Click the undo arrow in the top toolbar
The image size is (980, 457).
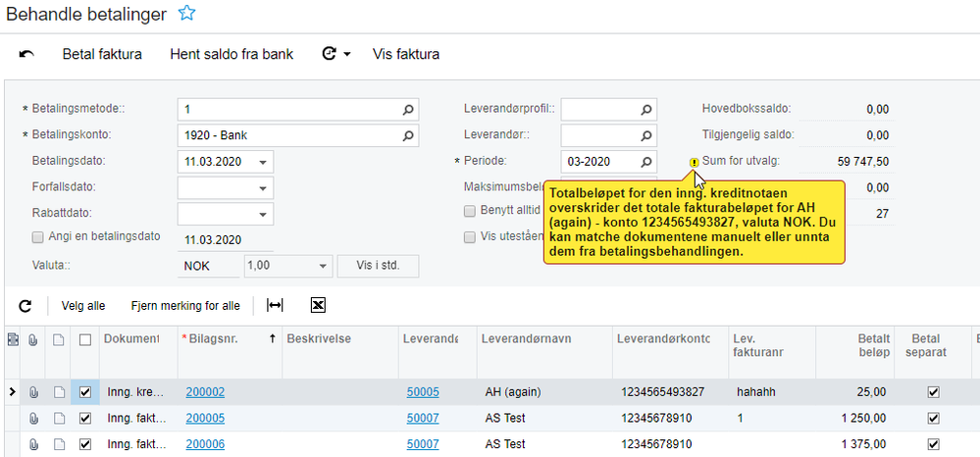click(x=26, y=55)
